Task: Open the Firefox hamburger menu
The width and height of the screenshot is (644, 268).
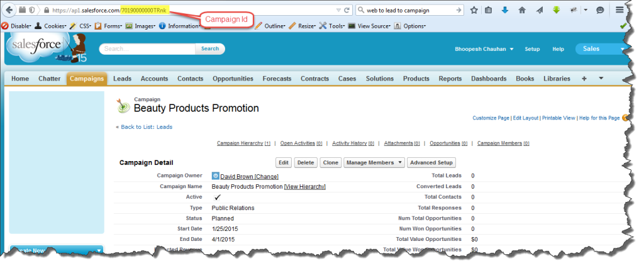Action: (x=619, y=11)
